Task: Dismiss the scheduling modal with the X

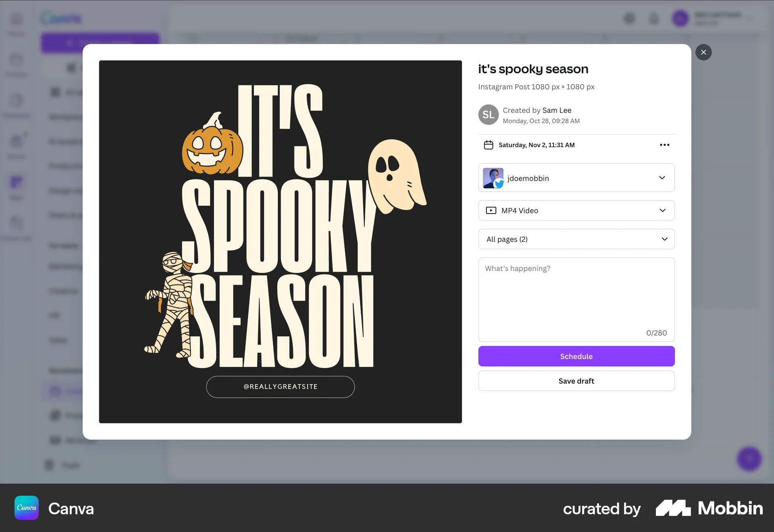Action: 703,52
